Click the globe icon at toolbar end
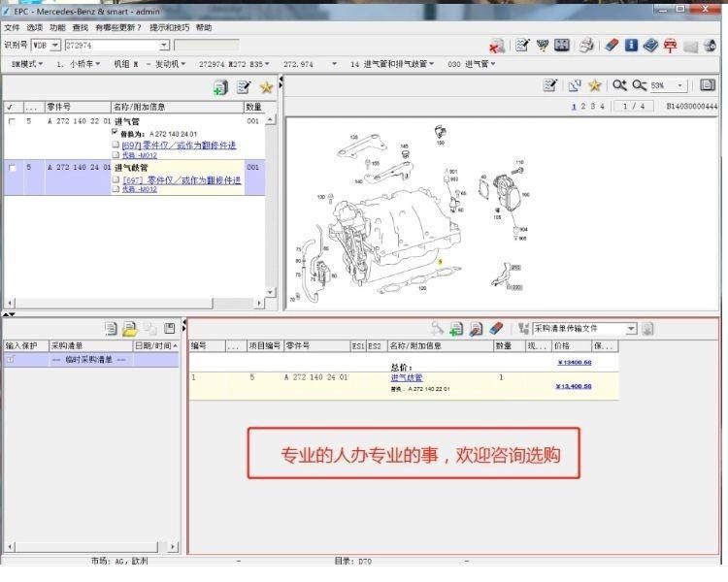728x582 pixels. (x=710, y=46)
